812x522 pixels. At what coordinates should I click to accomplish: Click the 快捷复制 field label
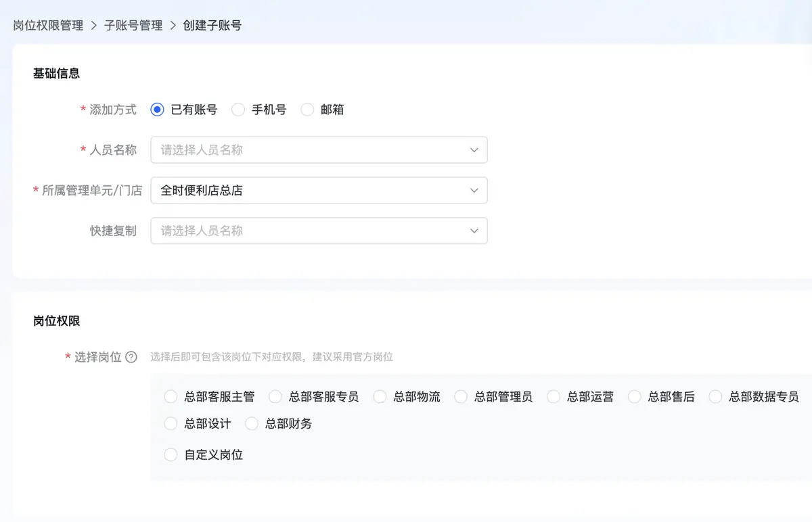(113, 231)
